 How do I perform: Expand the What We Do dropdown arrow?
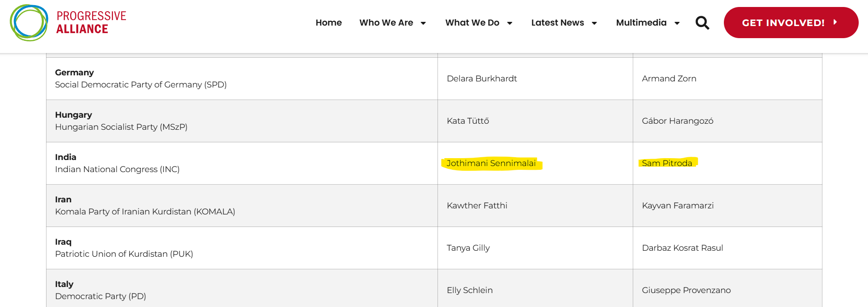pos(510,23)
